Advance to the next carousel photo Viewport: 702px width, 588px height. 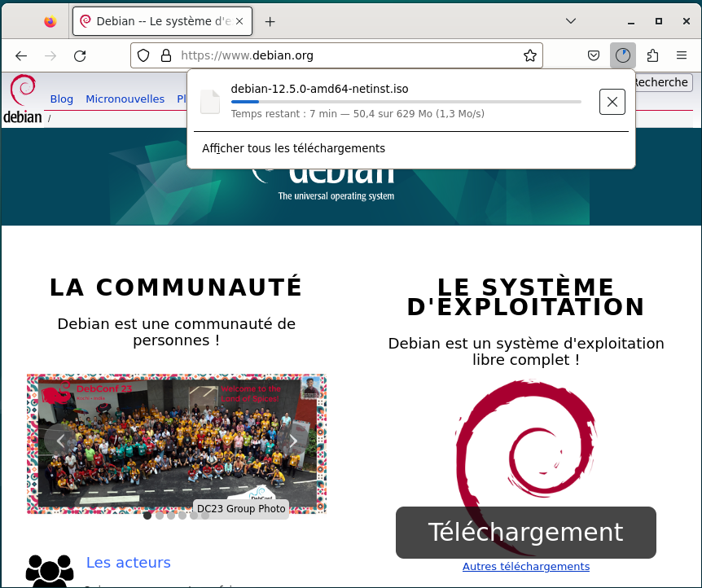[x=293, y=441]
